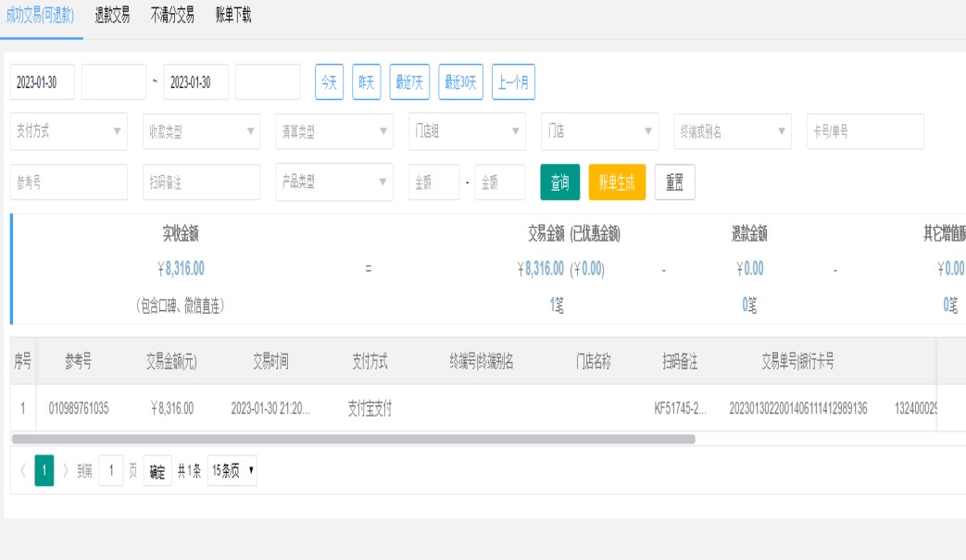Click the orange 账单生成 button
This screenshot has height=560, width=966.
[617, 182]
